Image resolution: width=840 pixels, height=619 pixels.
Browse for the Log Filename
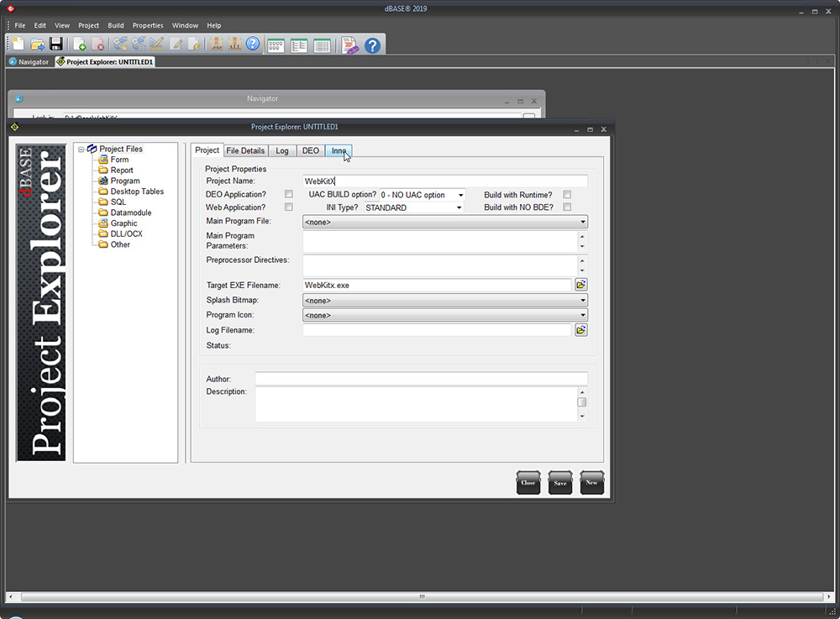[x=581, y=330]
